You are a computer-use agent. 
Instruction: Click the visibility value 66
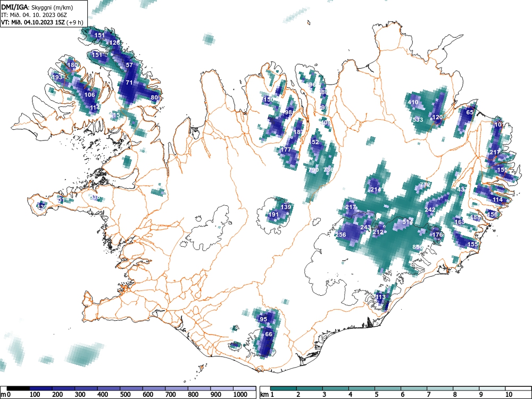coord(269,334)
